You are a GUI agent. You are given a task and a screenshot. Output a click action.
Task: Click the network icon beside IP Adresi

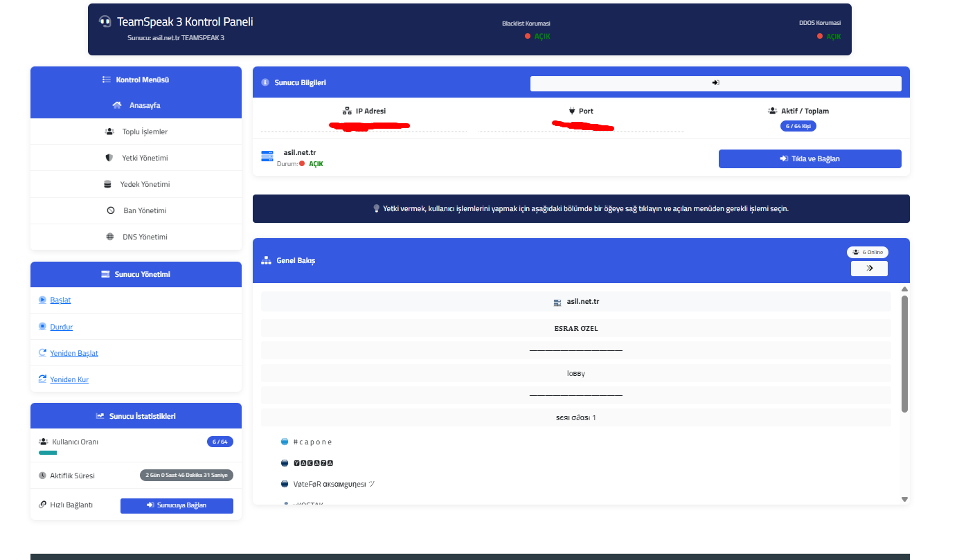pyautogui.click(x=348, y=111)
